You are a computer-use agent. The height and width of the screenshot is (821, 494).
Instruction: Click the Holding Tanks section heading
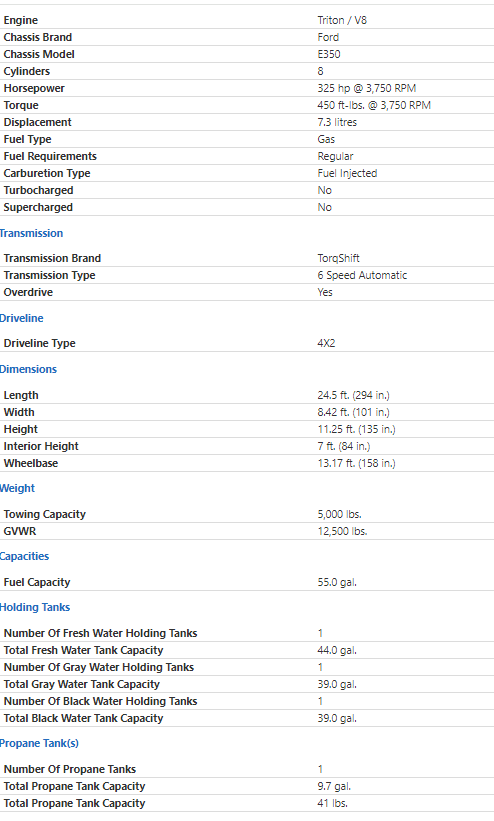coord(35,607)
